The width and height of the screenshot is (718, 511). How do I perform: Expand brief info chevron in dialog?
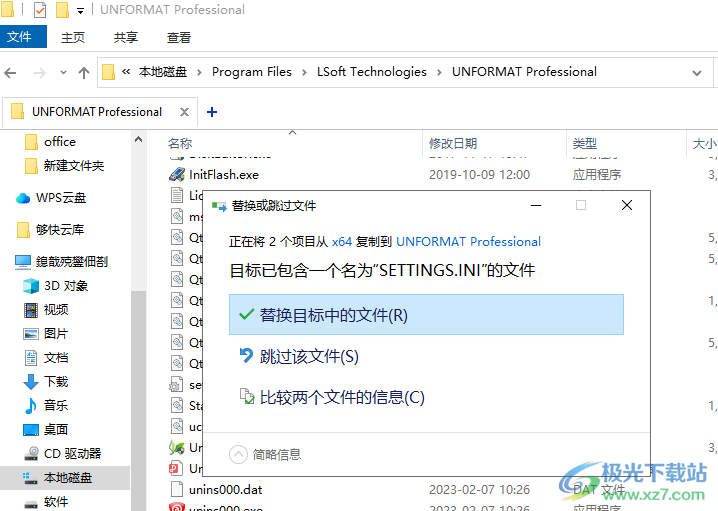click(238, 455)
